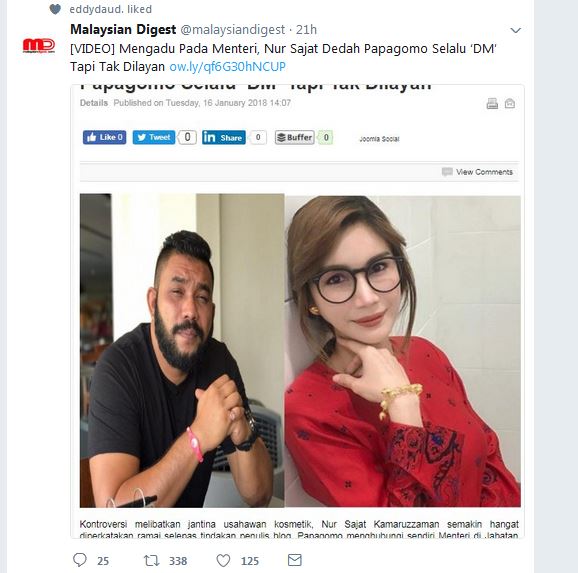Image resolution: width=578 pixels, height=573 pixels.
Task: Retweet using the retweet arrows icon
Action: [152, 560]
